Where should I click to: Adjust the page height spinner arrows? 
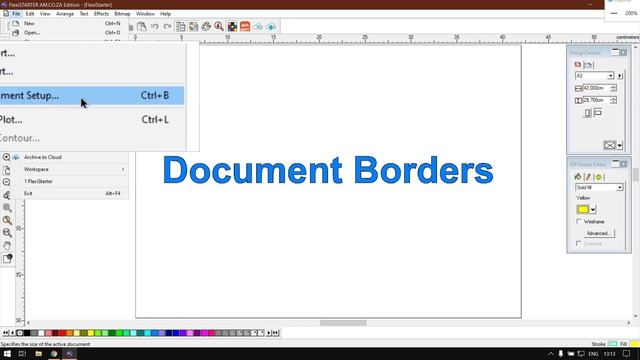pos(613,100)
